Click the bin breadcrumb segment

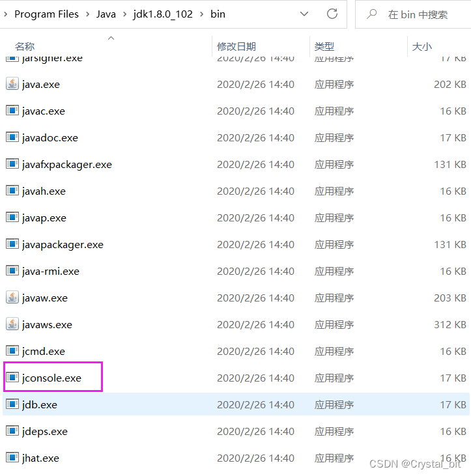coord(218,14)
